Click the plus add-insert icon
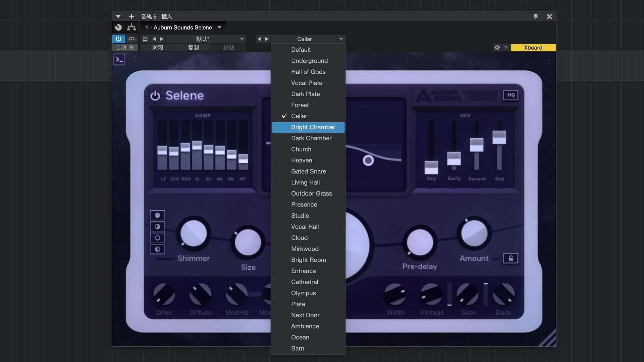644x362 pixels. pyautogui.click(x=131, y=16)
